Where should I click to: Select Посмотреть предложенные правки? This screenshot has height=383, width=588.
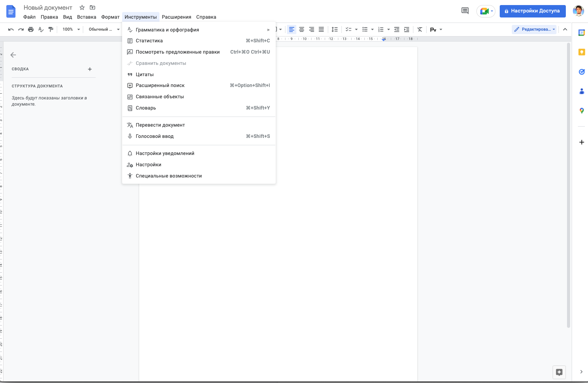(x=199, y=52)
